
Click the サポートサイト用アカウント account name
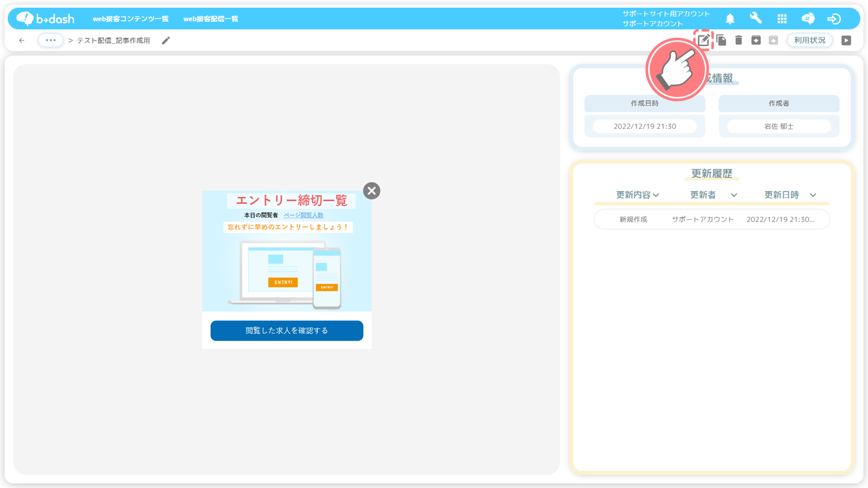pyautogui.click(x=666, y=14)
